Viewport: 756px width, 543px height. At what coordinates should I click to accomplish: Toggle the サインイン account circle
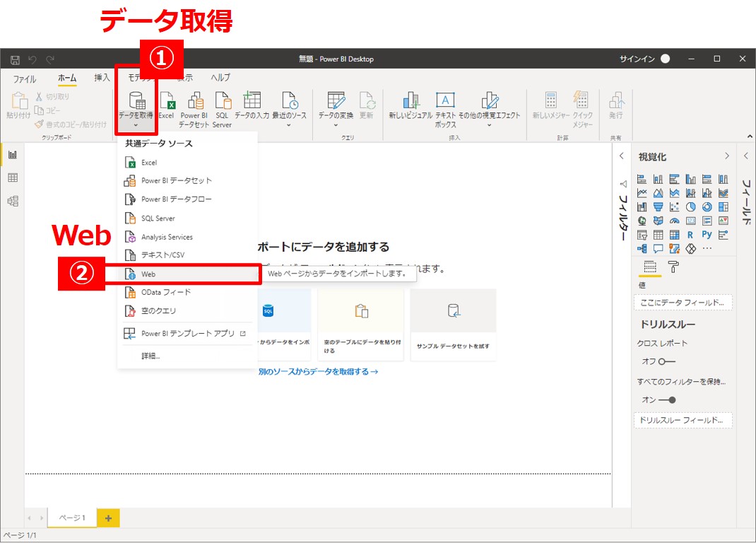point(665,59)
